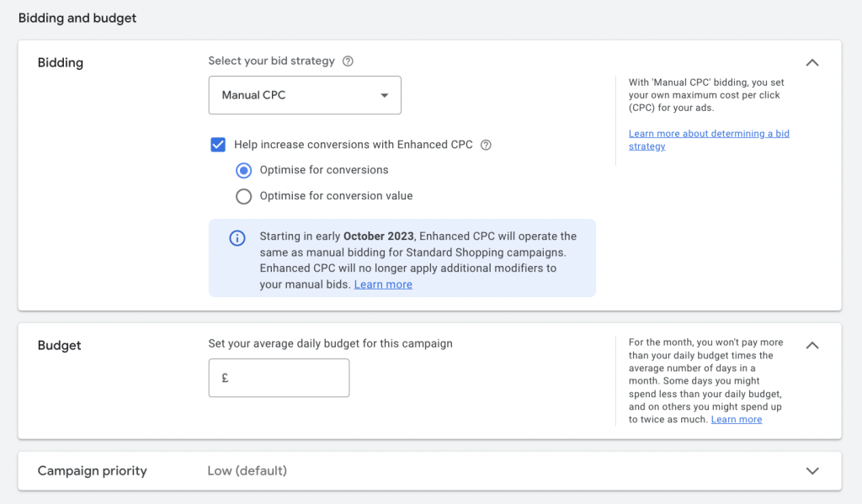862x504 pixels.
Task: Choose the 'Optimise for conversion value' radio button
Action: pos(244,196)
